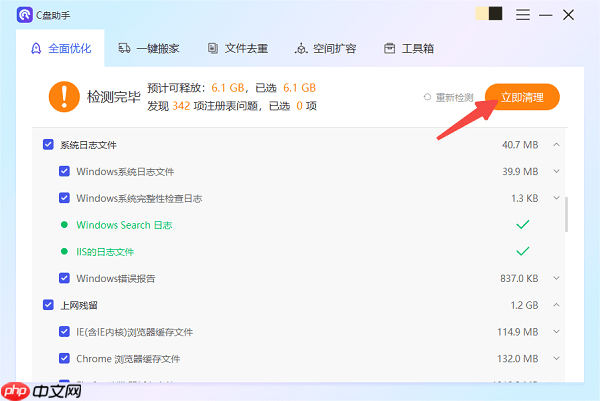Click the rocket icon on 全面优化 tab
600x401 pixels.
(x=36, y=48)
